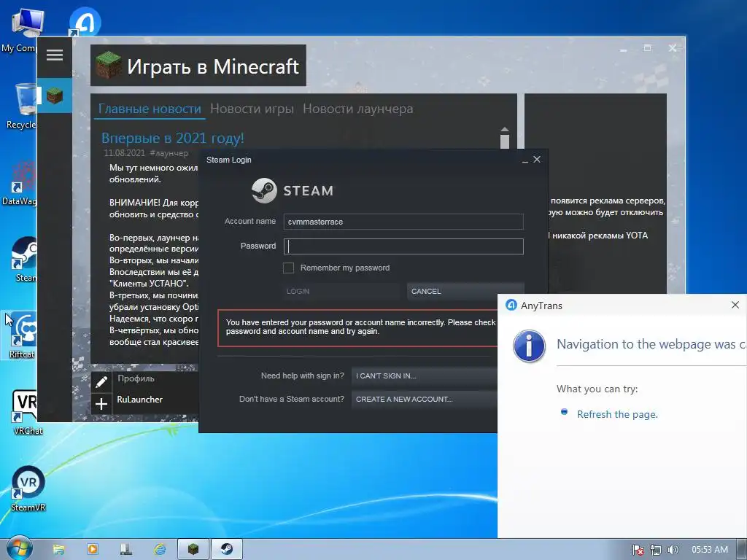Click the network icon in system tray
This screenshot has width=747, height=560.
(x=656, y=550)
